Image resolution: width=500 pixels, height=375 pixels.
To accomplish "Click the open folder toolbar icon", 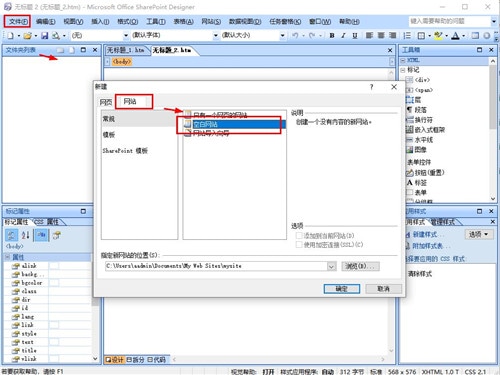I will 28,35.
